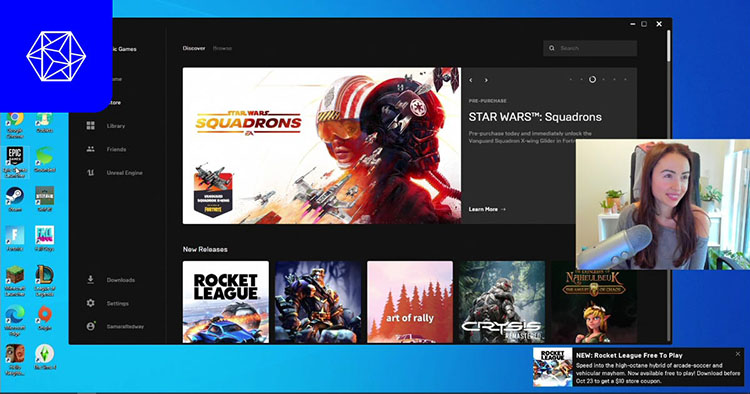The image size is (750, 394).
Task: Launch the Hello Neighbor desktop shortcut
Action: [15, 360]
